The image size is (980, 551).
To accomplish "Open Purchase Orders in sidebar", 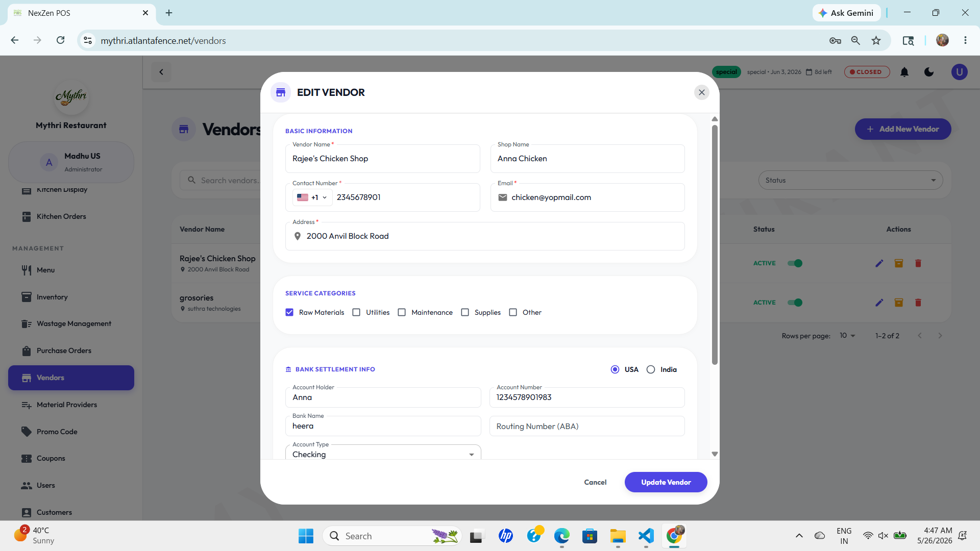I will [71, 350].
